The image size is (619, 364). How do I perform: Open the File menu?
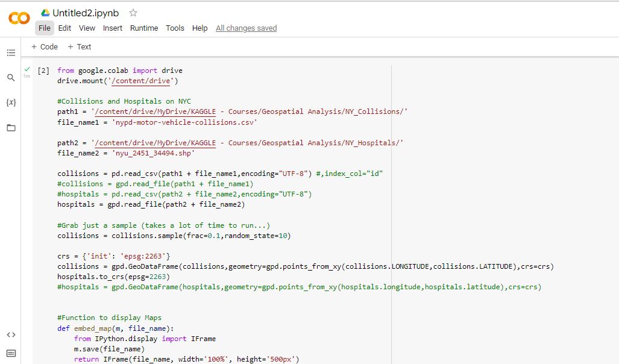click(x=44, y=28)
